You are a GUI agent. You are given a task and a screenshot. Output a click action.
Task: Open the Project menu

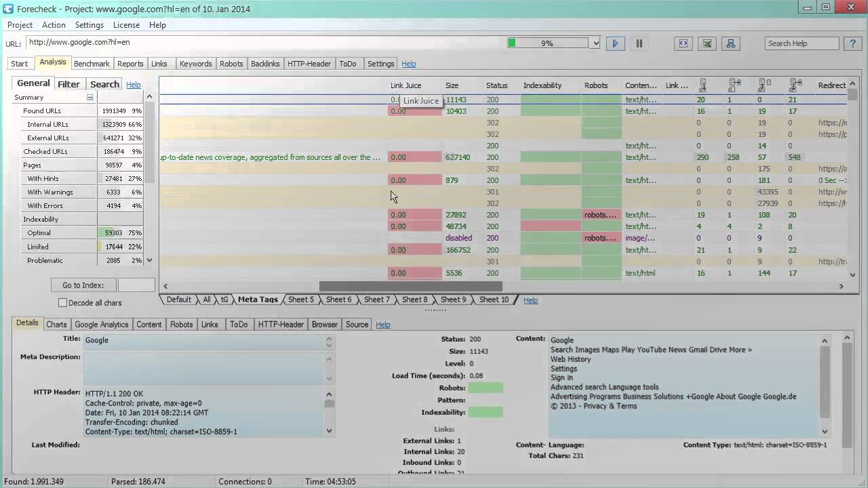point(20,25)
